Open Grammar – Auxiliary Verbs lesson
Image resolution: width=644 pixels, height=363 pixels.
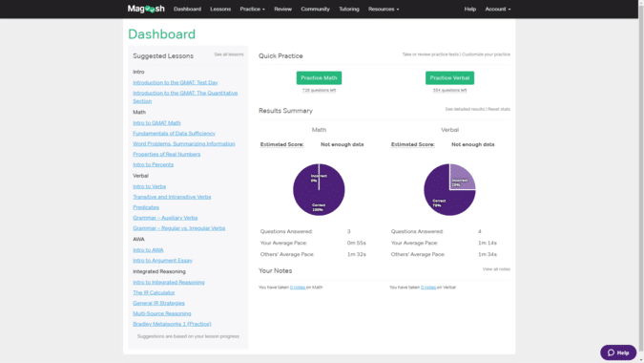click(x=165, y=218)
